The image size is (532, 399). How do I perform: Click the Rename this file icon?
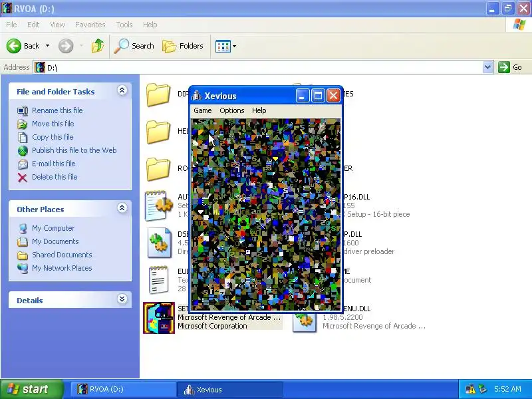(23, 110)
